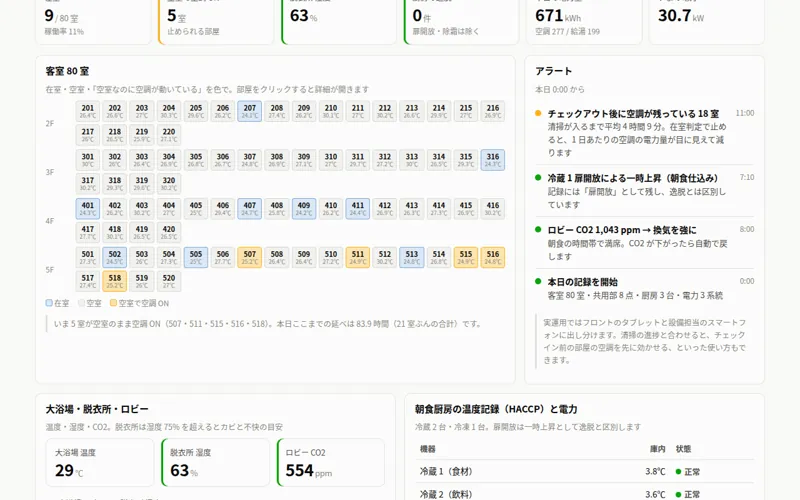Click the 5F floor label
Image resolution: width=800 pixels, height=500 pixels.
click(49, 270)
